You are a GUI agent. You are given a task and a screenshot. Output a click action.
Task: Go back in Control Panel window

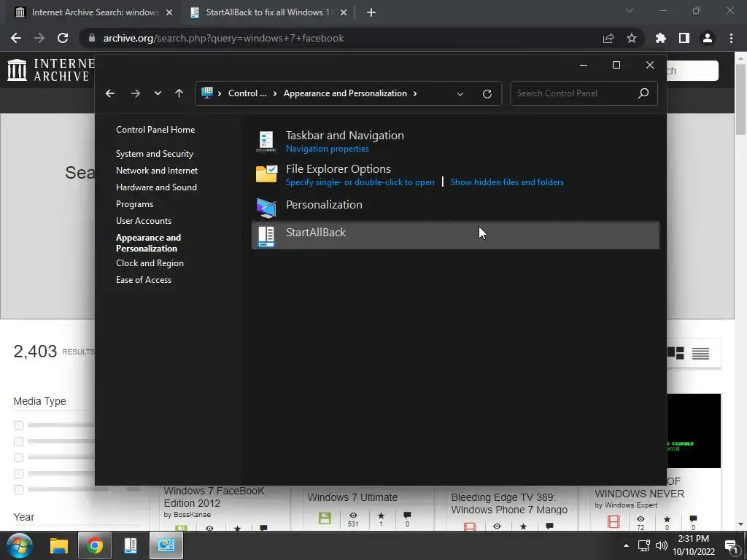pos(110,93)
